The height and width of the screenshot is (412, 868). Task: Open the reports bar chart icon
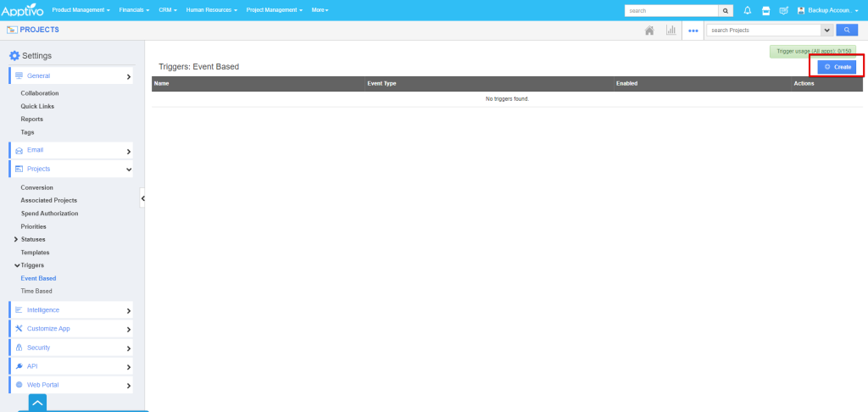pos(671,30)
